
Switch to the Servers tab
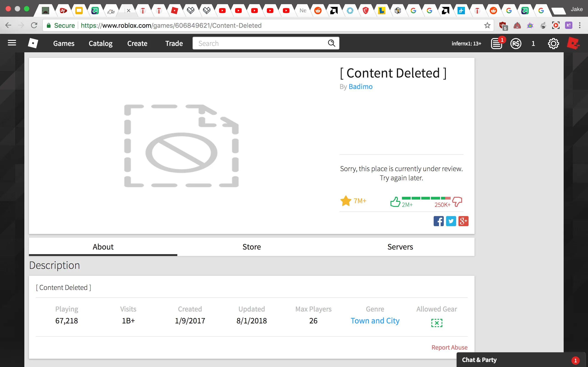click(400, 247)
